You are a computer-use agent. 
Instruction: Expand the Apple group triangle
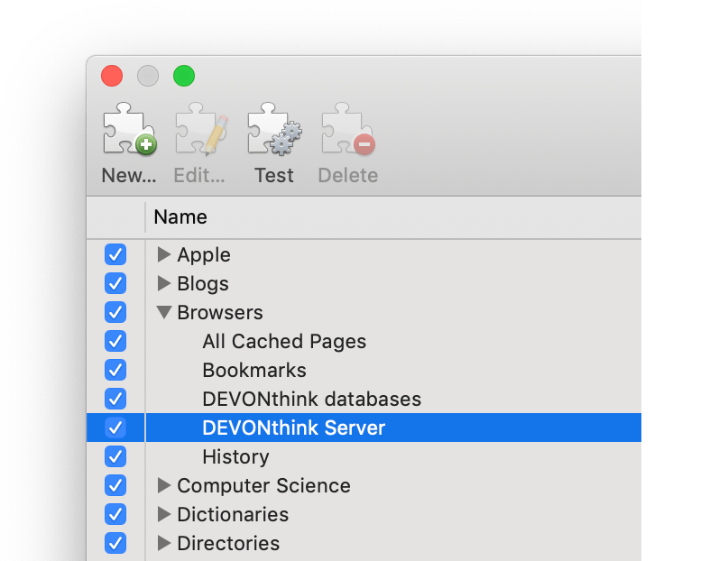[x=164, y=254]
